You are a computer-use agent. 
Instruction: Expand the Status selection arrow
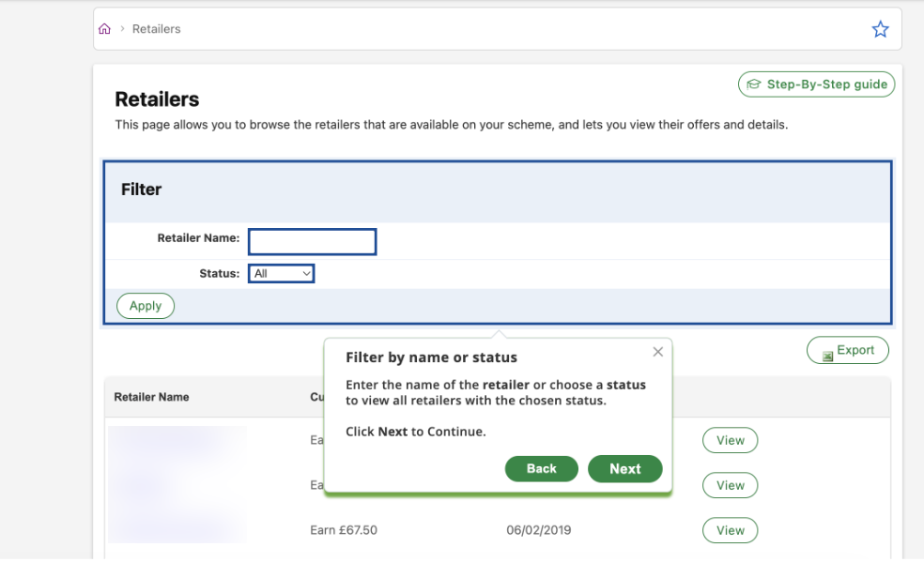pyautogui.click(x=305, y=273)
